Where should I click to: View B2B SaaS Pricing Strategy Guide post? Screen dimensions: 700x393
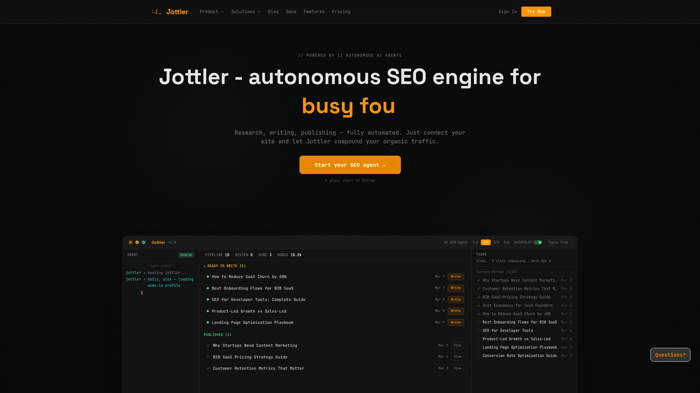click(457, 357)
